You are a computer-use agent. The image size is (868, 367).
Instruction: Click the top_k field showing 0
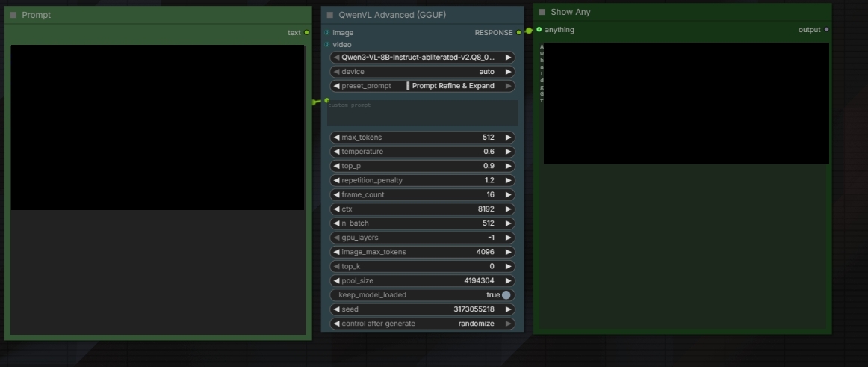click(x=422, y=266)
